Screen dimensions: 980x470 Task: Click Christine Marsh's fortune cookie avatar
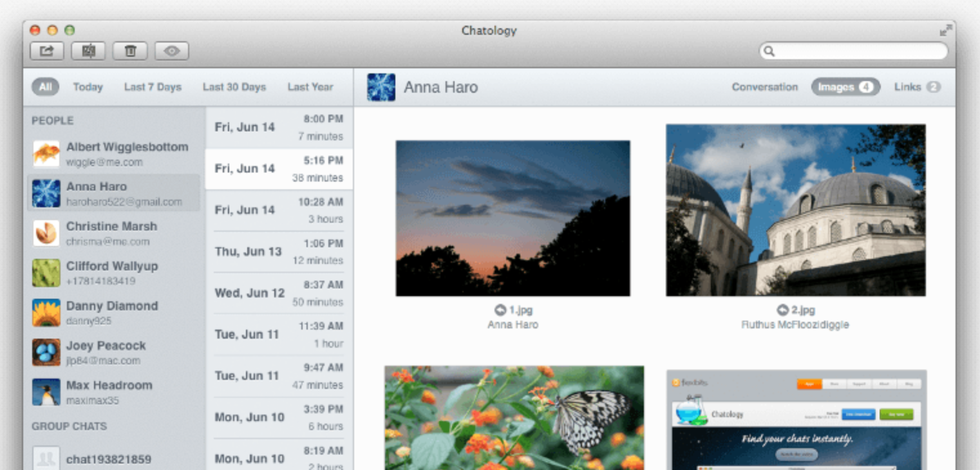pyautogui.click(x=46, y=233)
